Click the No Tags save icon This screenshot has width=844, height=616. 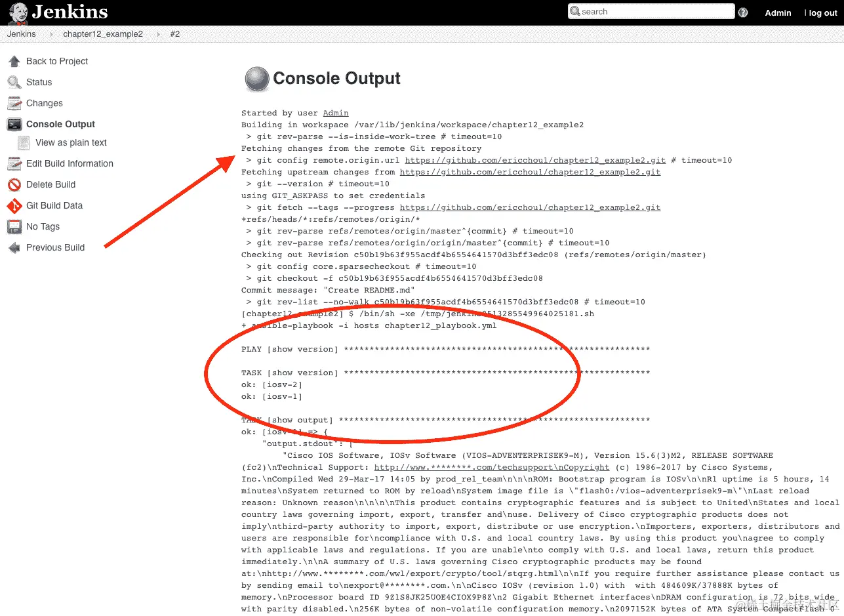point(14,226)
